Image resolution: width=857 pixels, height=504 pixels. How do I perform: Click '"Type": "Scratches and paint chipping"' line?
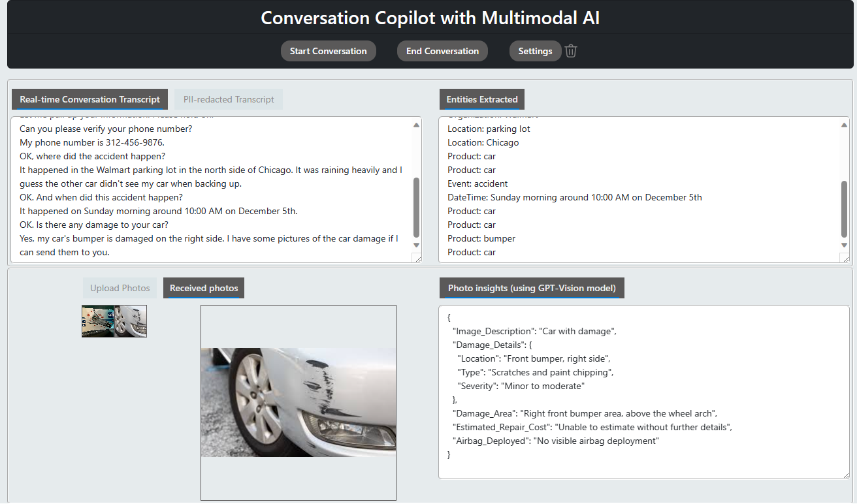point(536,372)
